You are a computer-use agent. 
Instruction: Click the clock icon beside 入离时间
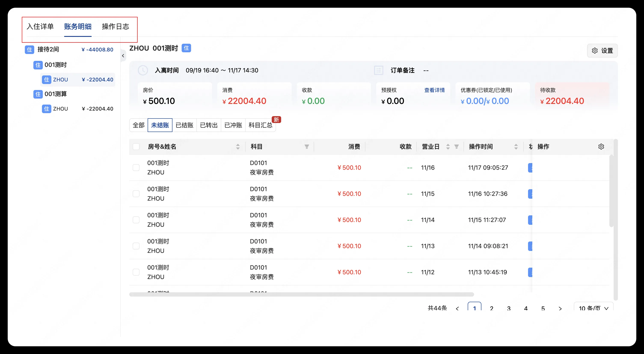pyautogui.click(x=143, y=70)
